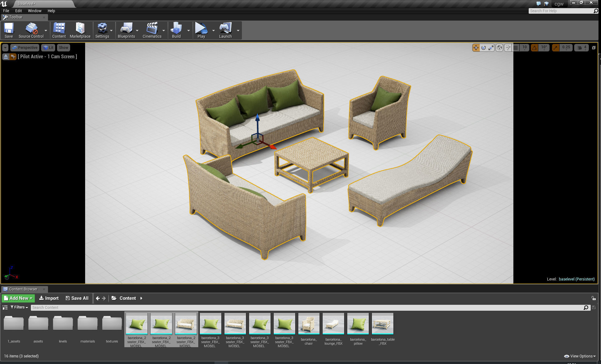The height and width of the screenshot is (364, 601).
Task: Open the Perspective viewport dropdown
Action: point(25,47)
